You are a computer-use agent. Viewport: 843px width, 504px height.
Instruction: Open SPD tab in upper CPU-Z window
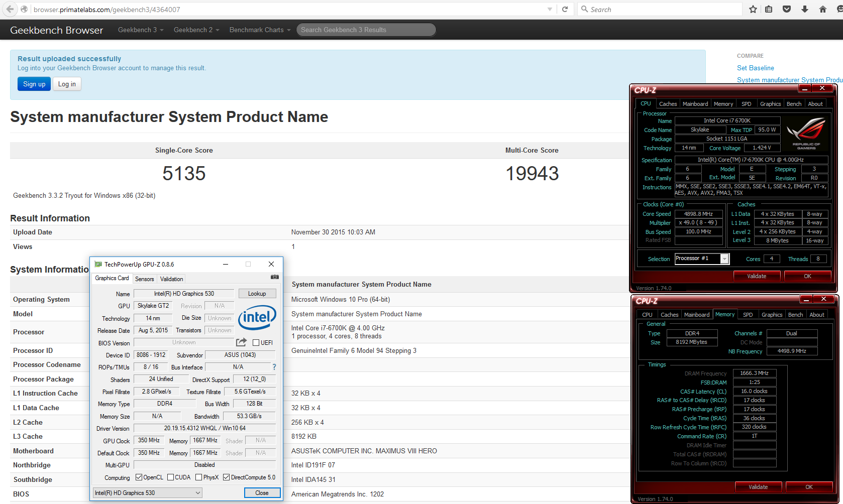pyautogui.click(x=747, y=104)
